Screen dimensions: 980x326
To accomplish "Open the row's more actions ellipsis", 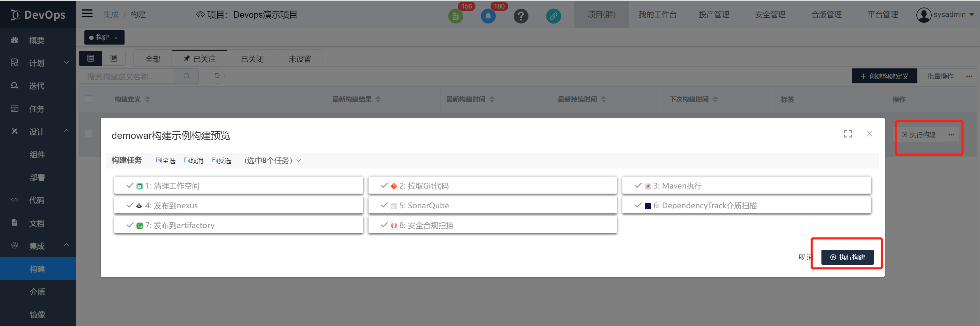I will click(x=951, y=135).
